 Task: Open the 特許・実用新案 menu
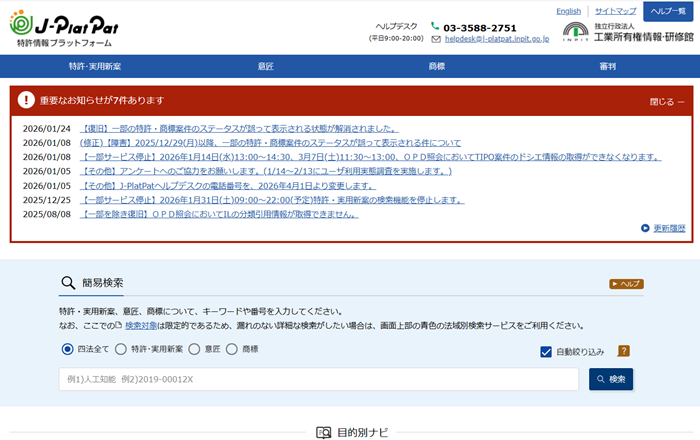point(95,66)
